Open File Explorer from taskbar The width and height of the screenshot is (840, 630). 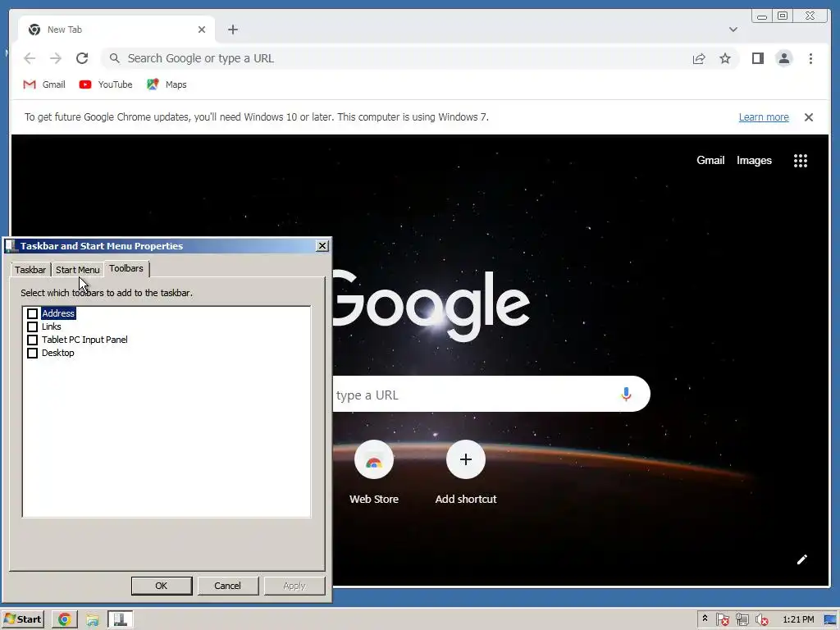93,620
